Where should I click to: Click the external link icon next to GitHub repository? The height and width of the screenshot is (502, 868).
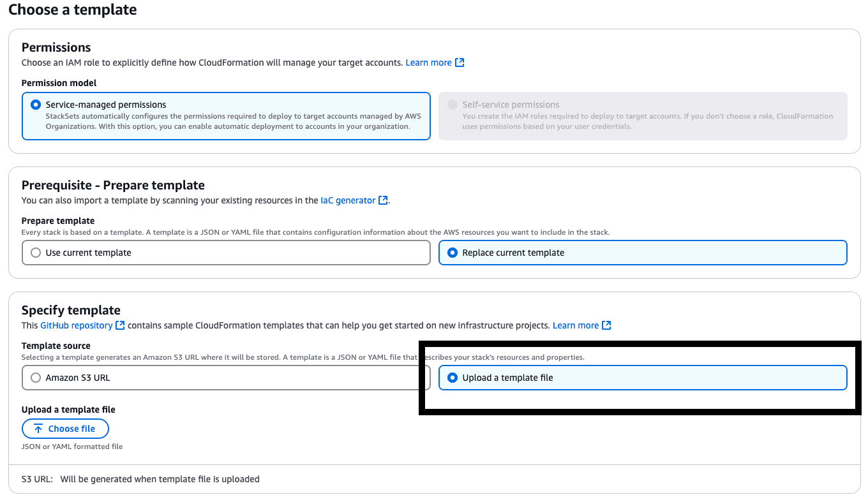[x=120, y=325]
